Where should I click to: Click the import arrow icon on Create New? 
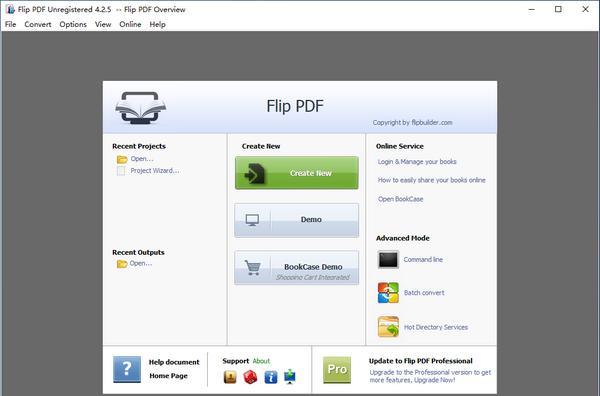pyautogui.click(x=254, y=173)
